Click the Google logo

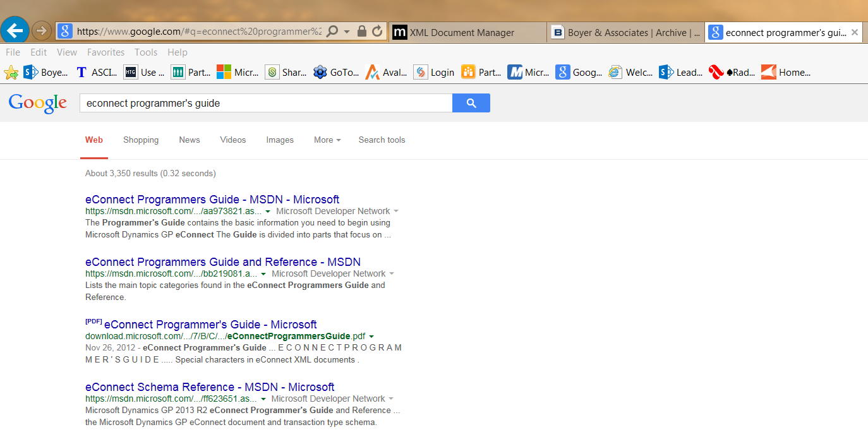pos(38,103)
